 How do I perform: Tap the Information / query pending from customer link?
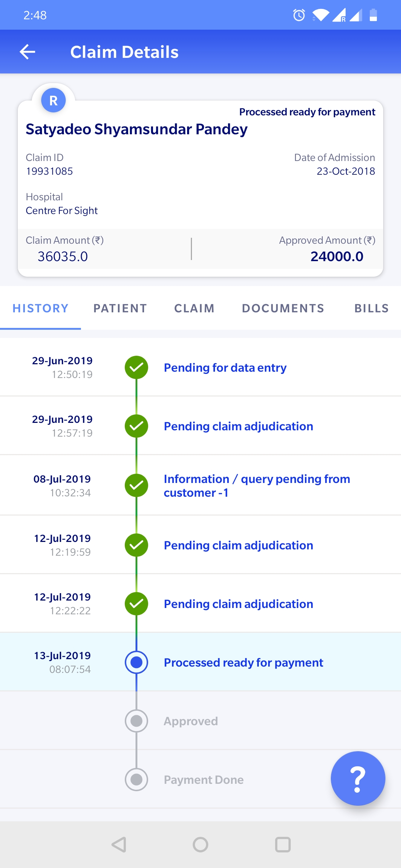[257, 486]
